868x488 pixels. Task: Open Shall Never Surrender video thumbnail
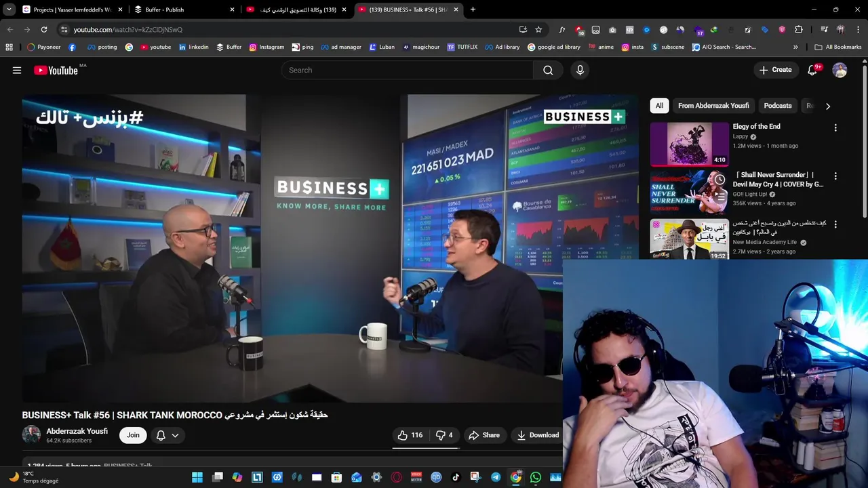point(689,192)
